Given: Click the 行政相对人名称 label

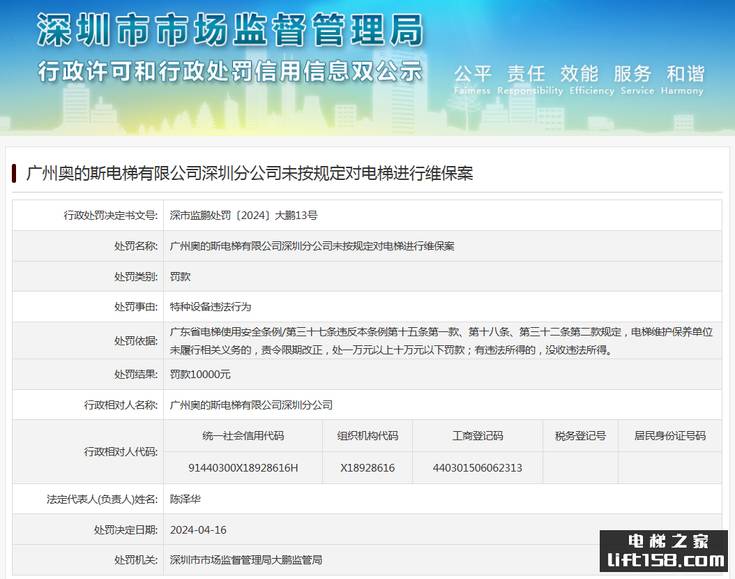Looking at the screenshot, I should [x=121, y=405].
